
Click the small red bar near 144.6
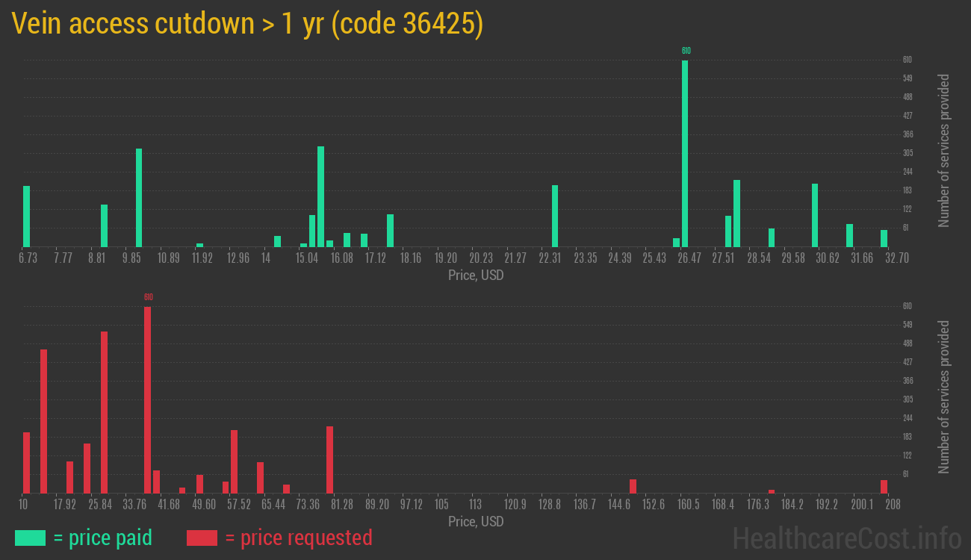tap(633, 486)
